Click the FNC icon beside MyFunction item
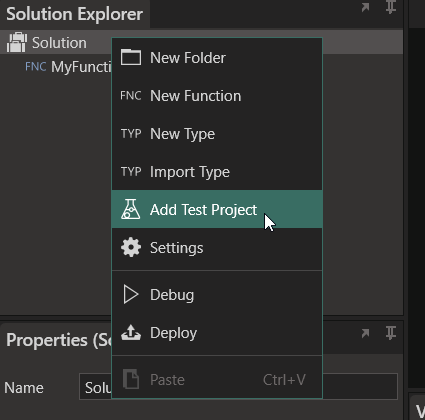 (x=36, y=66)
